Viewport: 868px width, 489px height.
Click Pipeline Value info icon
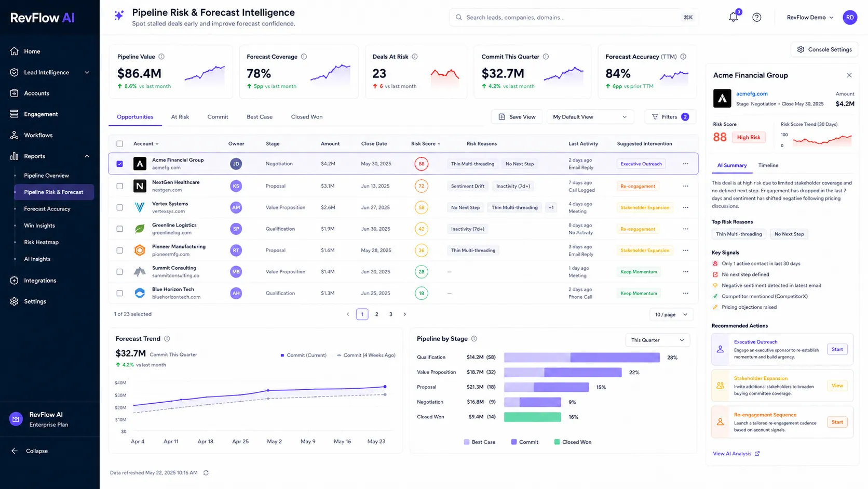161,57
